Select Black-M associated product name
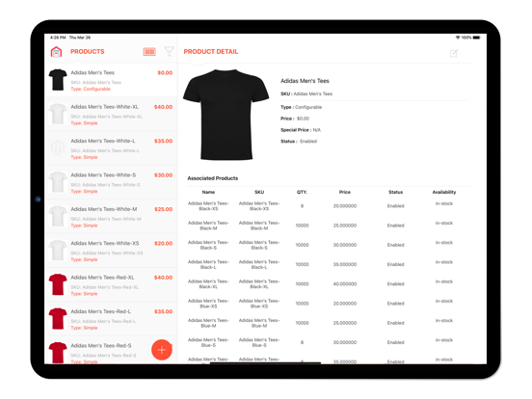Image resolution: width=532 pixels, height=399 pixels. [208, 226]
